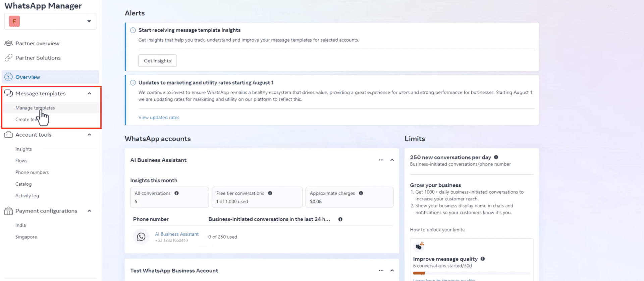Collapse the AI Business Assistant card

[392, 160]
